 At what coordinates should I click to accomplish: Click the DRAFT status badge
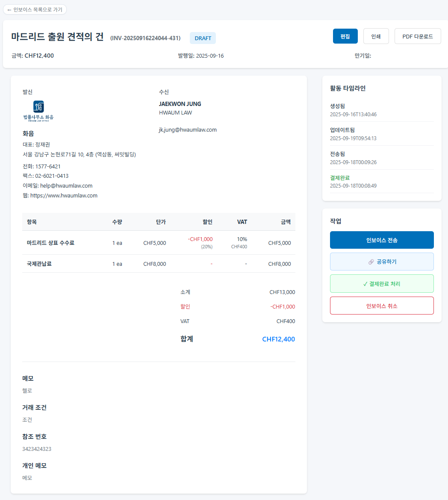(203, 38)
